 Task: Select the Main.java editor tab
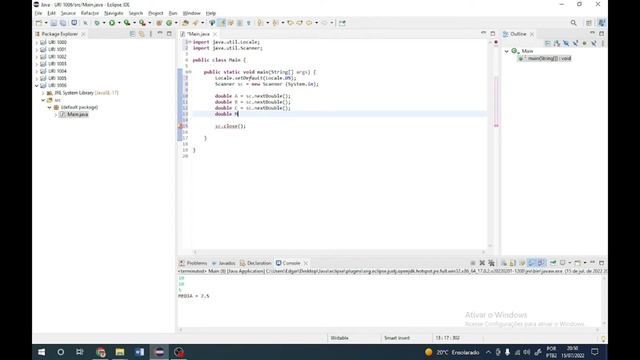tap(198, 34)
